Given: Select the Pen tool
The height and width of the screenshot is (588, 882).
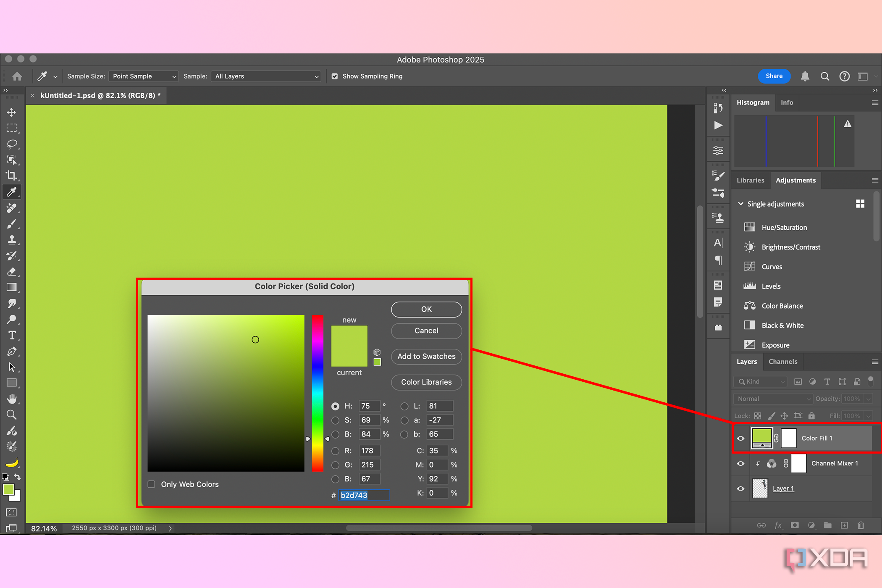Looking at the screenshot, I should [x=12, y=352].
